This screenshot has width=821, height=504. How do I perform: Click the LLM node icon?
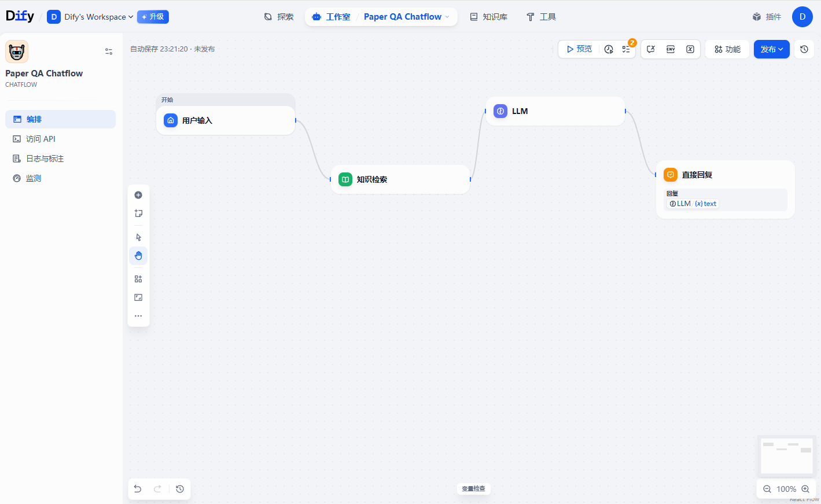pyautogui.click(x=500, y=111)
